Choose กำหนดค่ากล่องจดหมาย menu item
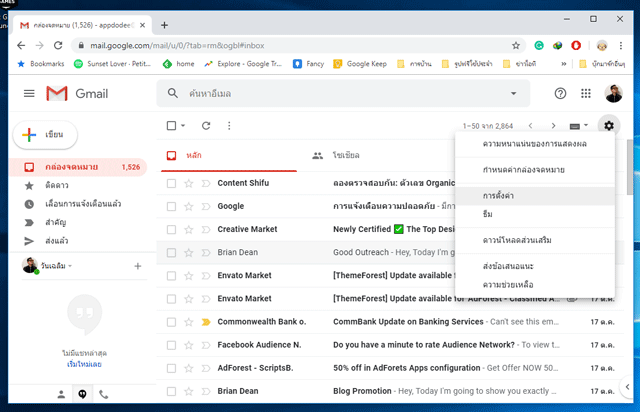 pos(535,169)
